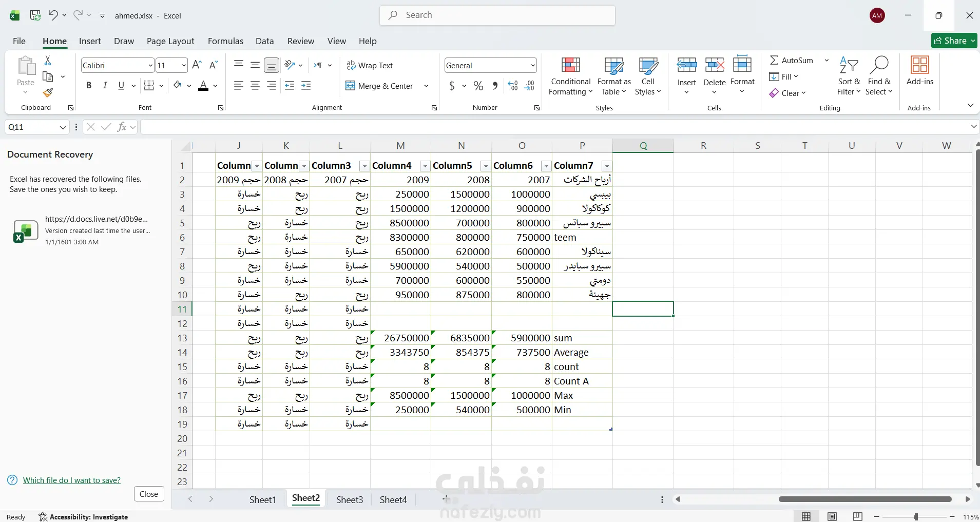
Task: Click Insert Function fx icon
Action: (122, 127)
